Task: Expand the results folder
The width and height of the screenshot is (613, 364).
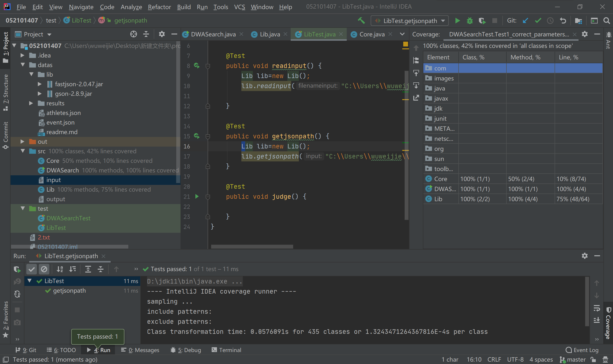Action: 31,103
